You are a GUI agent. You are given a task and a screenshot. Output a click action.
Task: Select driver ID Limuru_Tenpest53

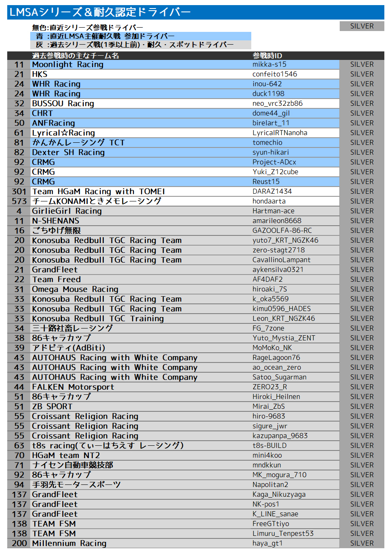point(283,534)
